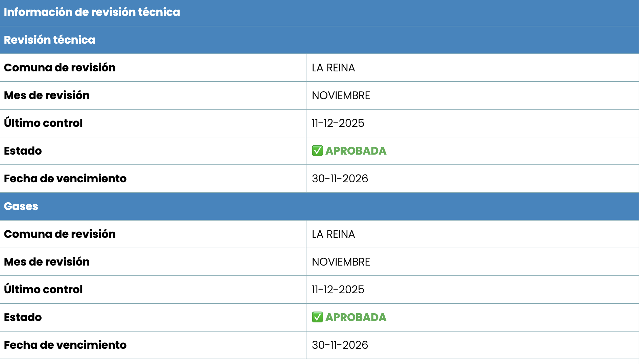640x364 pixels.
Task: Click Estado label in the Gases section
Action: tap(23, 317)
